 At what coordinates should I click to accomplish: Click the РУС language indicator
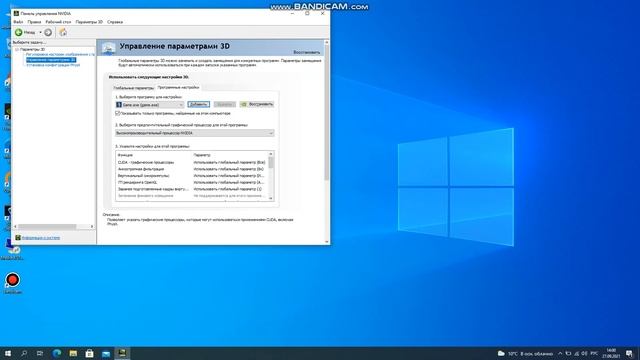coord(594,353)
